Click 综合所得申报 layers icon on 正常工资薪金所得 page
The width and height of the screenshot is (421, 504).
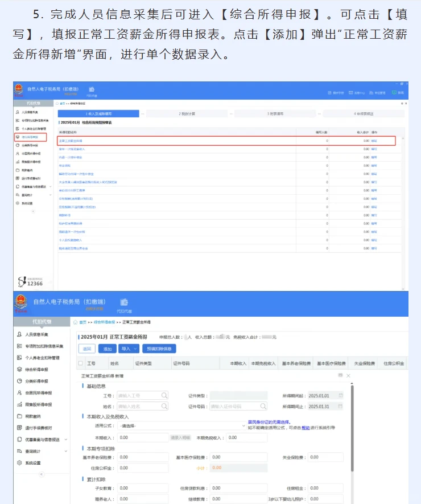coord(19,370)
